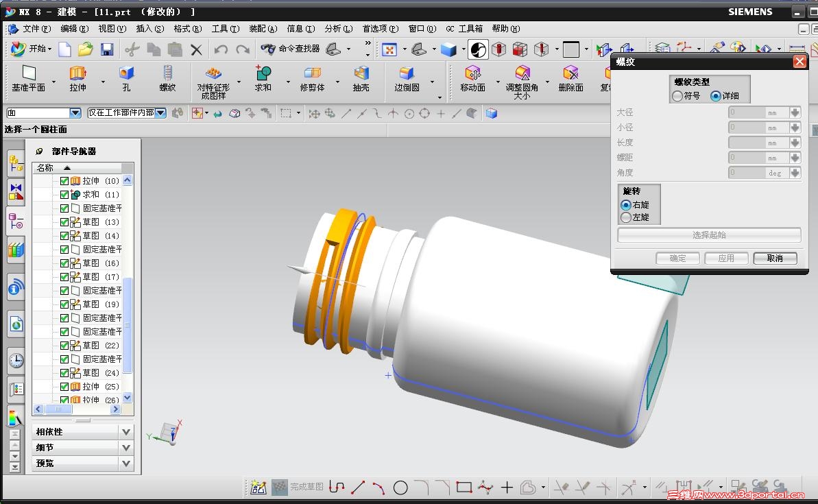Toggle checkbox for 草图 (22)
The width and height of the screenshot is (818, 504).
(64, 346)
